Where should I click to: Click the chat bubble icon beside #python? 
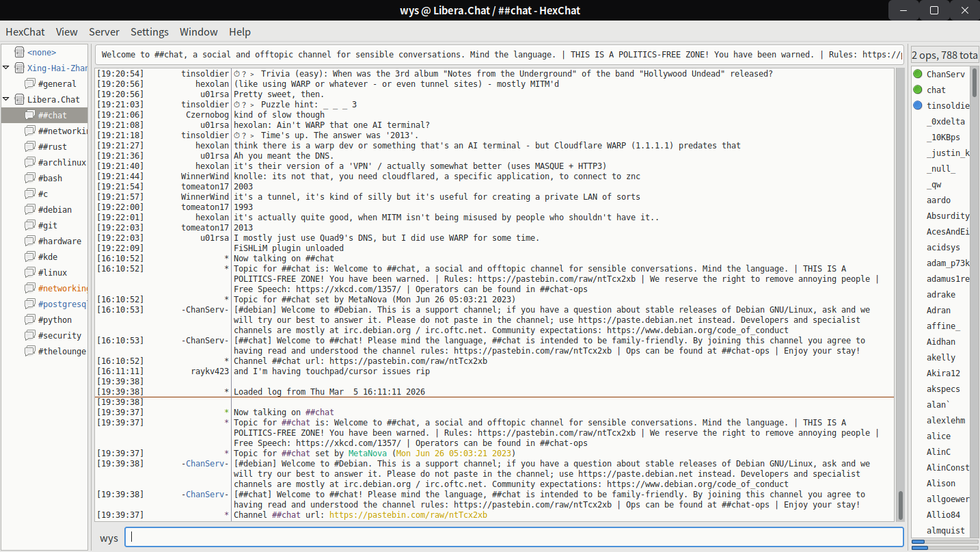pos(29,319)
